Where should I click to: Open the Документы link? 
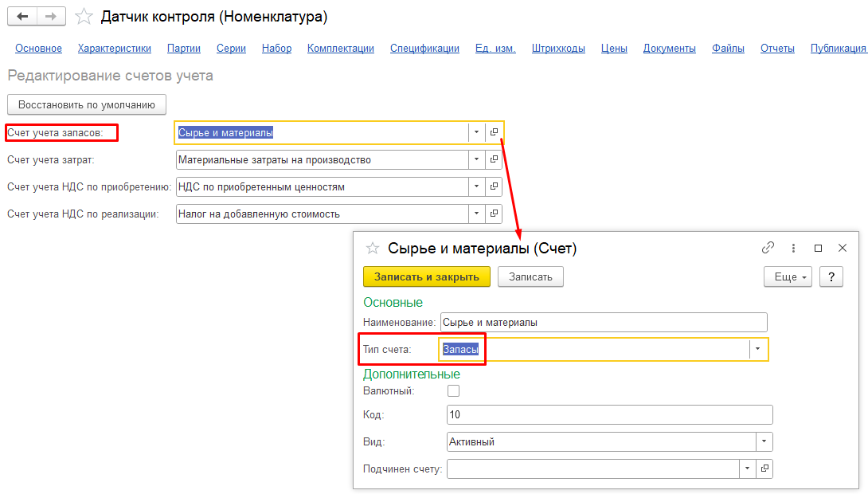point(670,48)
